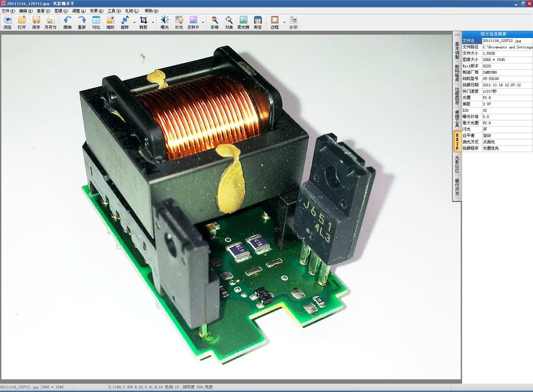Click the 水印 (Watermark) toolbar icon
The width and height of the screenshot is (533, 392).
tap(293, 23)
